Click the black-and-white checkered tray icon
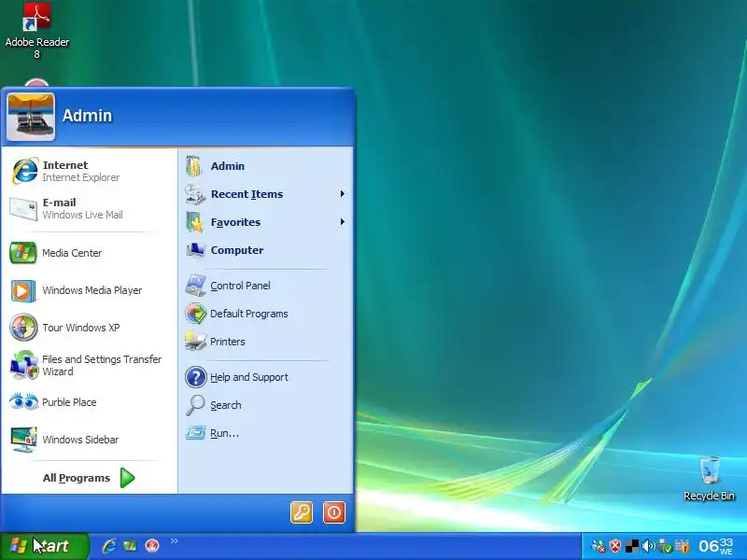This screenshot has width=747, height=560. [632, 546]
